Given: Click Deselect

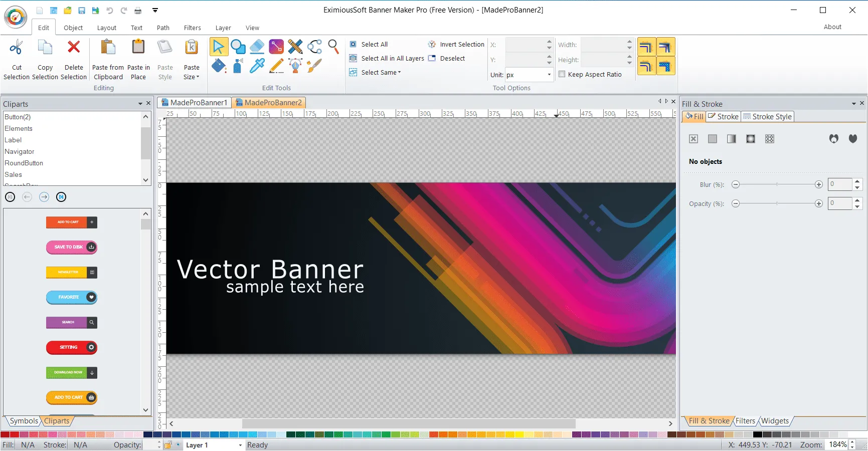Looking at the screenshot, I should click(x=446, y=58).
